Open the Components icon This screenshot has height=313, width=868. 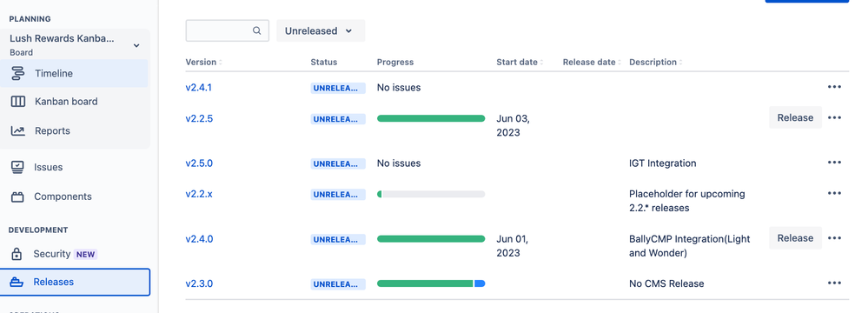(17, 196)
